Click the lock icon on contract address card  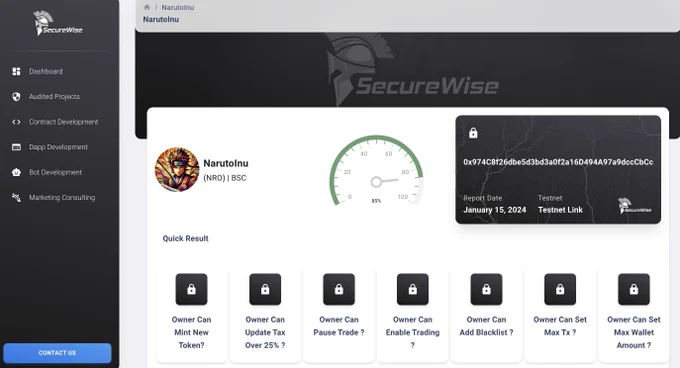point(473,133)
